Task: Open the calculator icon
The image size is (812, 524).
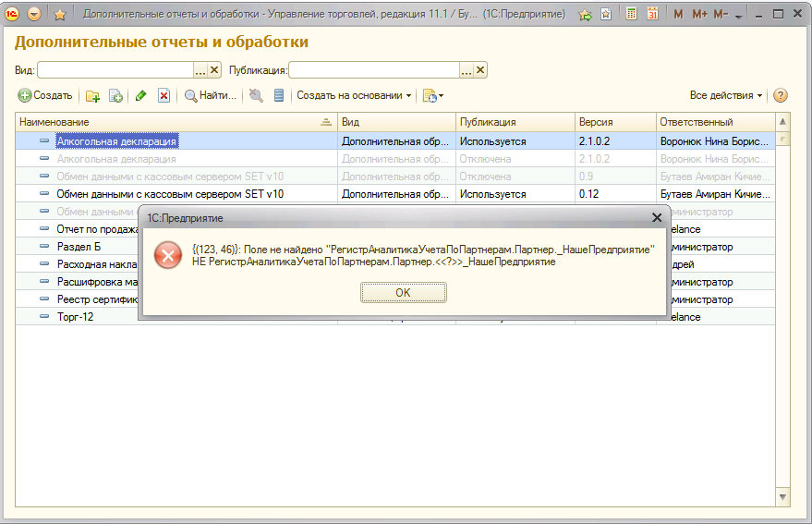Action: click(631, 14)
